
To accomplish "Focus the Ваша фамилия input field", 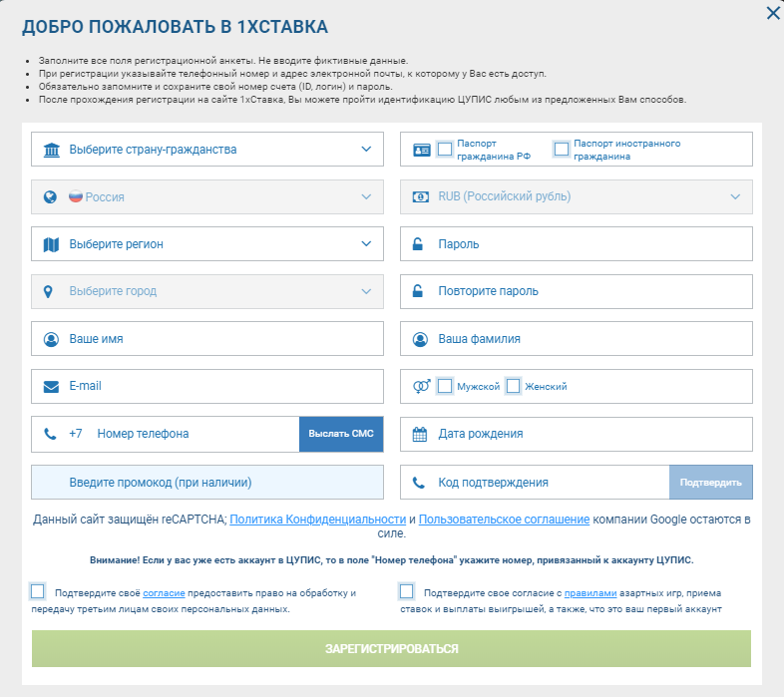I will point(576,339).
